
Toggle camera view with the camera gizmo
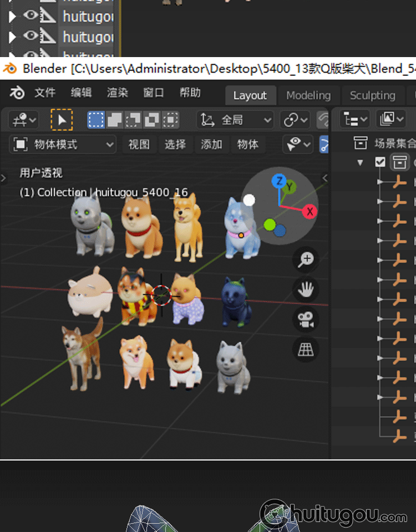tap(306, 319)
